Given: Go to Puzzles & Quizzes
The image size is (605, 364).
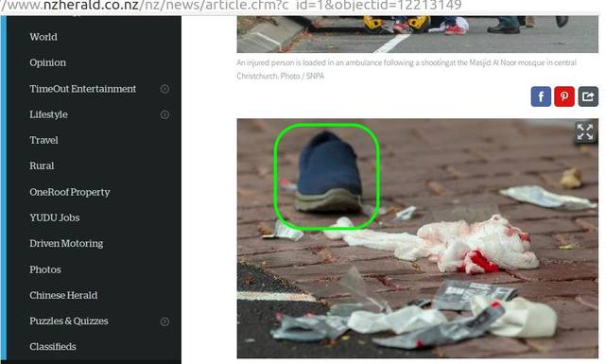Looking at the screenshot, I should coord(69,321).
